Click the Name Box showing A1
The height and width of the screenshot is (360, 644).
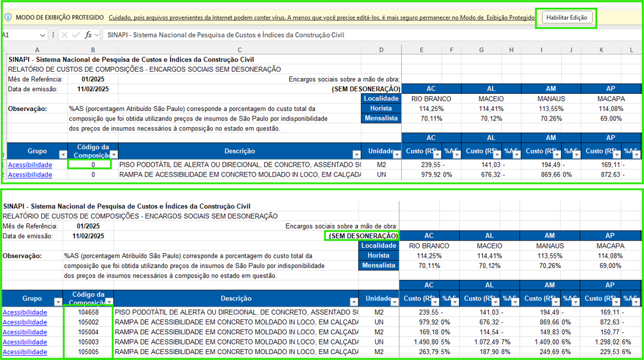coord(18,35)
